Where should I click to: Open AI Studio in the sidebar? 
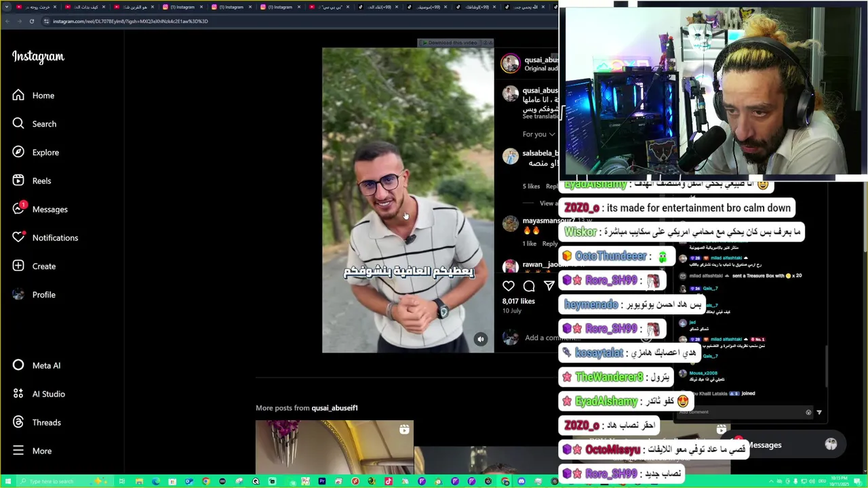pyautogui.click(x=39, y=394)
